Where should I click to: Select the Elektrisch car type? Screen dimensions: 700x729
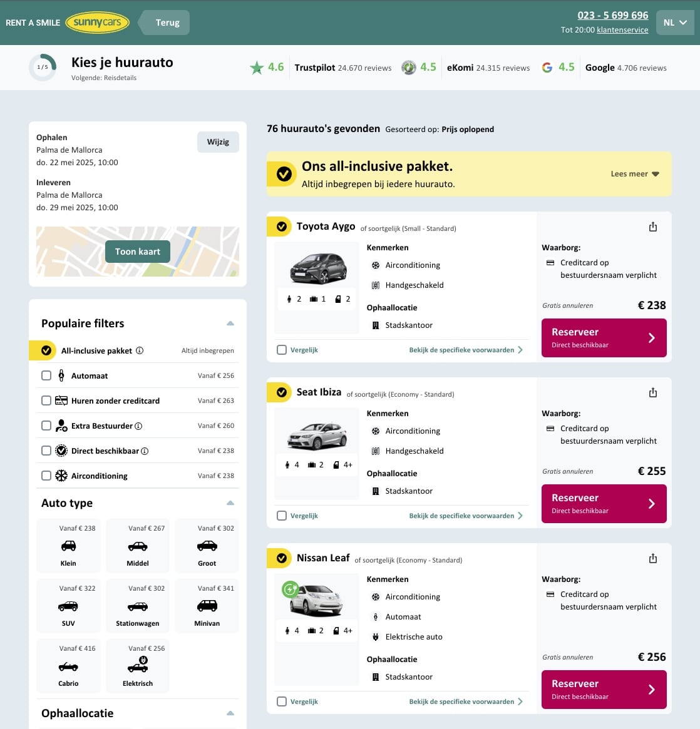[x=138, y=665]
